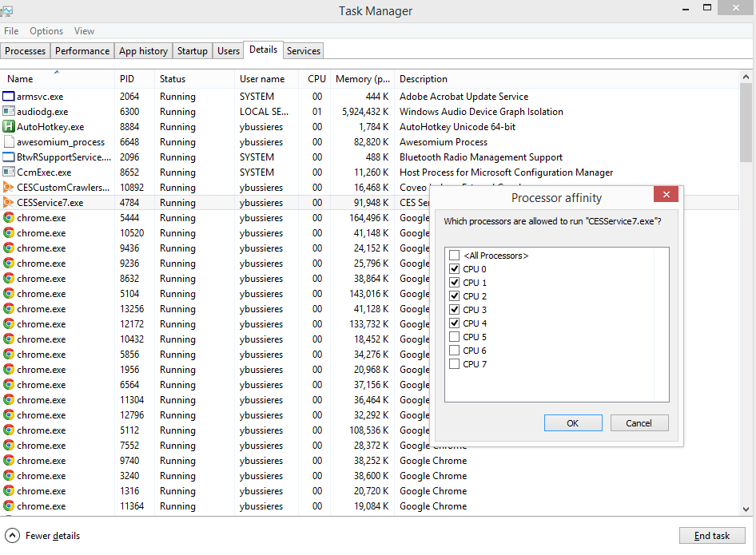The height and width of the screenshot is (555, 756).
Task: Open the View menu
Action: (84, 31)
